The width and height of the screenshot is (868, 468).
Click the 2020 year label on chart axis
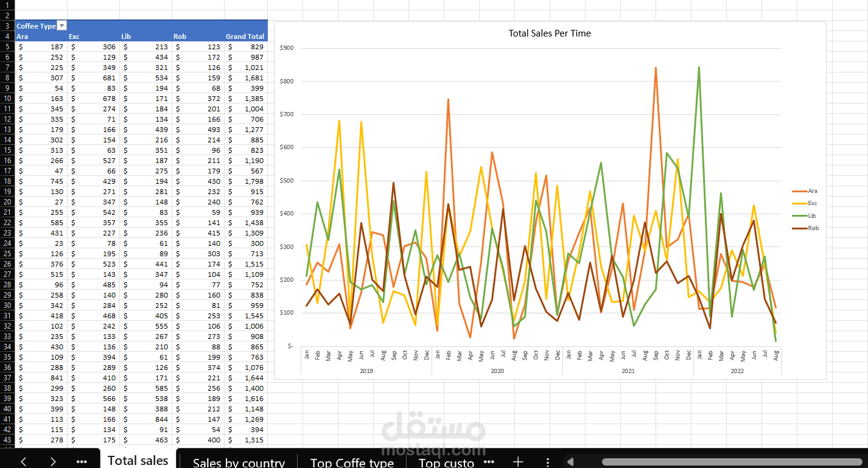[x=497, y=370]
